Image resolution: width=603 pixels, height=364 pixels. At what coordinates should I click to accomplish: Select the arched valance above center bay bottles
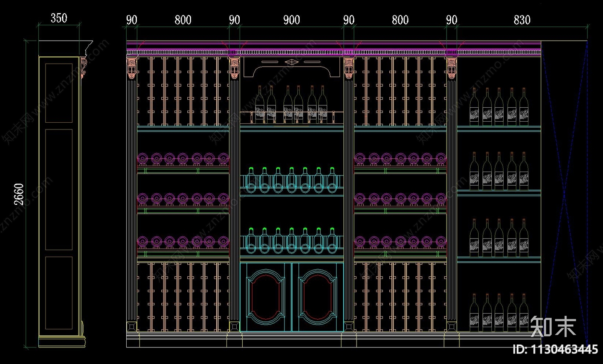(x=292, y=67)
